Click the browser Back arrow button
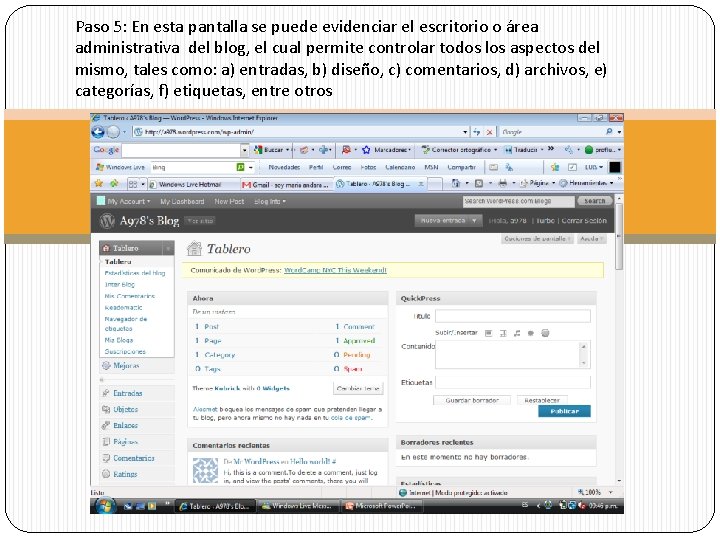720x540 pixels. [98, 132]
